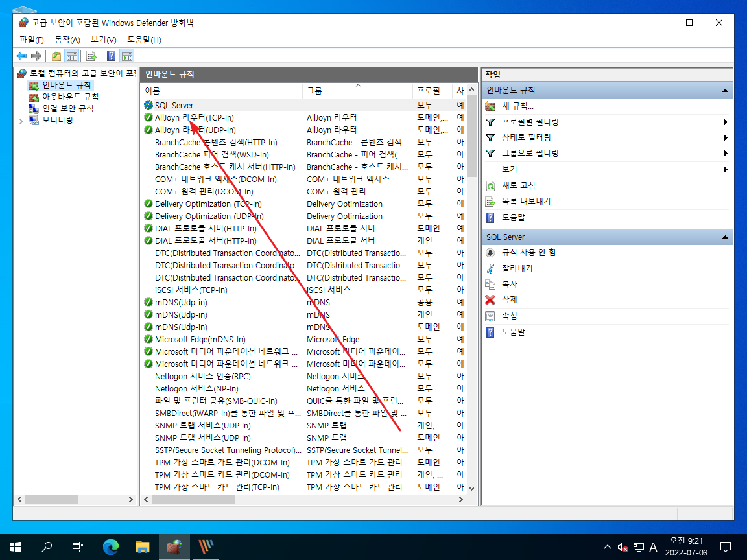The width and height of the screenshot is (747, 560).
Task: Click the export list toolbar icon
Action: pos(91,56)
